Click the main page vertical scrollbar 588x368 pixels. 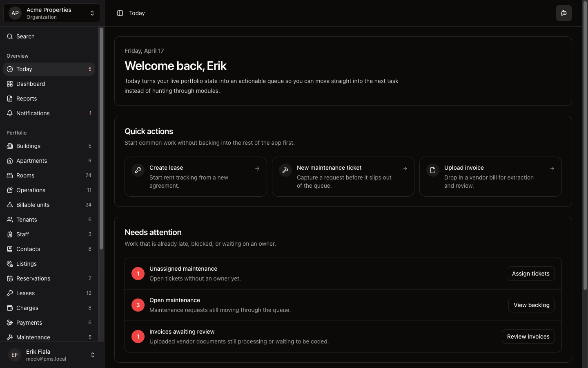point(585,147)
